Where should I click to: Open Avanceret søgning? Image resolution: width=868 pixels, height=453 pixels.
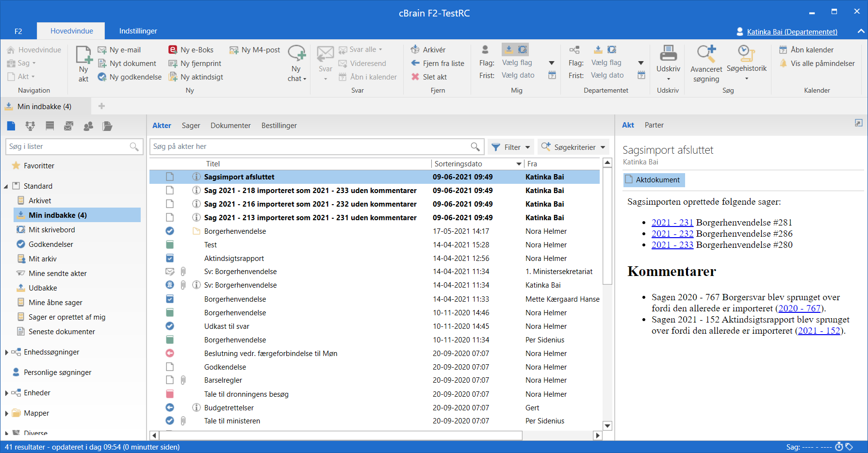[706, 64]
